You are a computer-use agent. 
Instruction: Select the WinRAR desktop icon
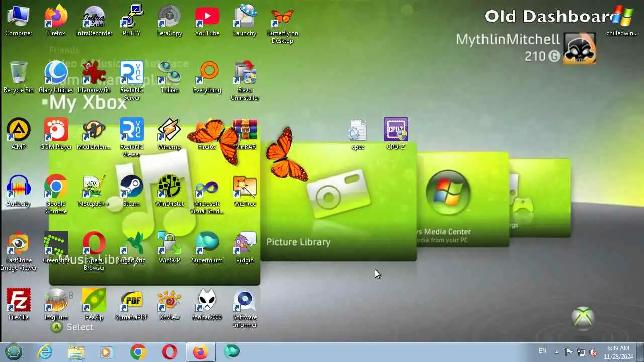[x=245, y=134]
